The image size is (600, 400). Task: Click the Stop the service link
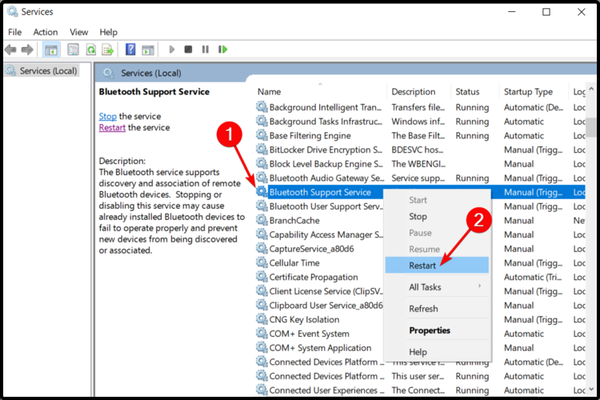point(108,117)
